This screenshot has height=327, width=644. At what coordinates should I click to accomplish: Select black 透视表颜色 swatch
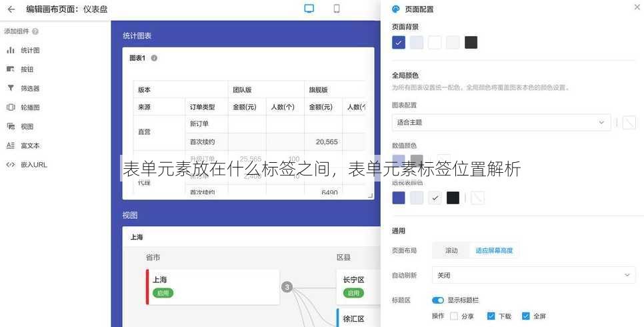click(453, 198)
